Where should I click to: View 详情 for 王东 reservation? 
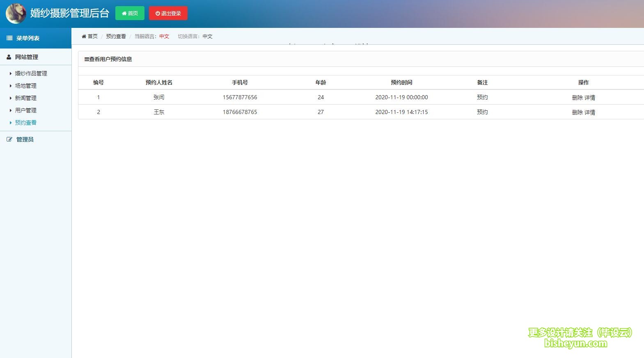pos(590,112)
